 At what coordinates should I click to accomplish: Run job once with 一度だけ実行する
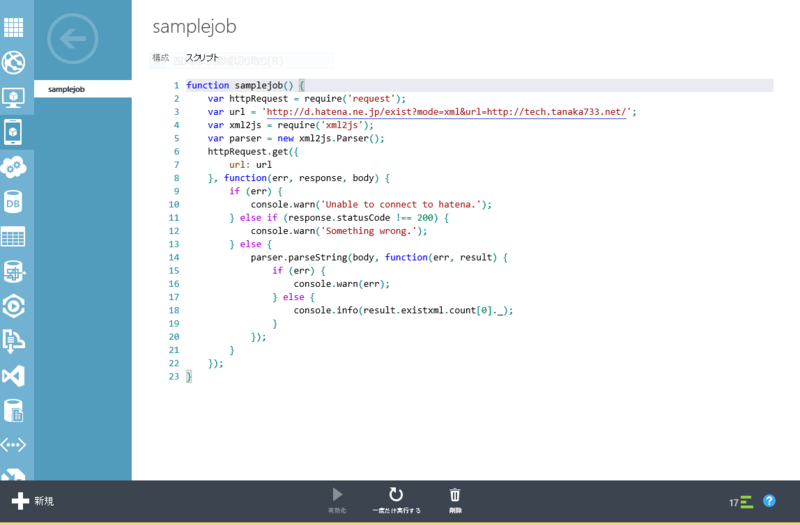[x=396, y=500]
